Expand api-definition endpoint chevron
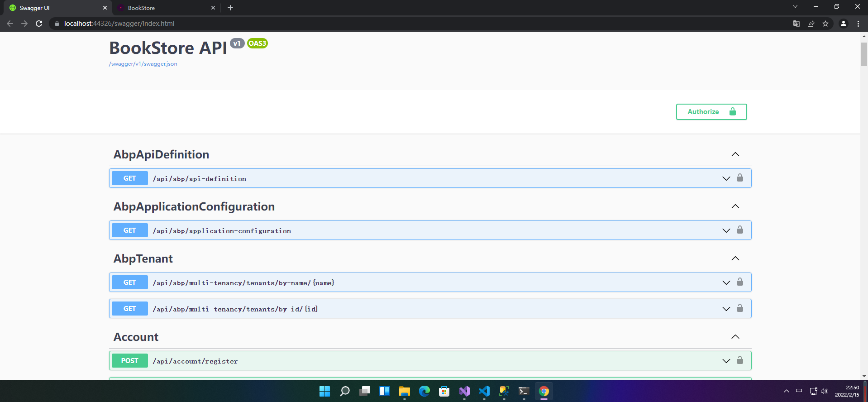The height and width of the screenshot is (402, 868). (726, 178)
